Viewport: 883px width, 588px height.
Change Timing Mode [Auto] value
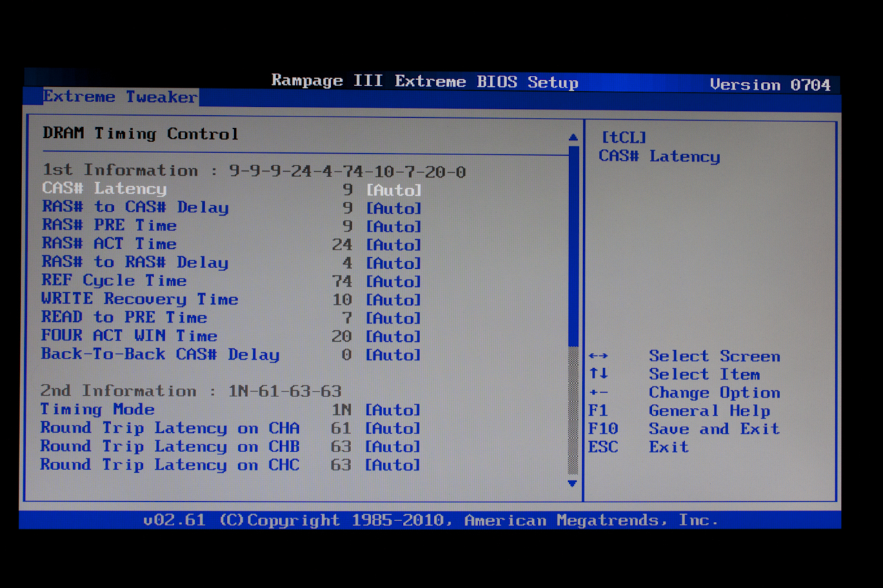393,410
